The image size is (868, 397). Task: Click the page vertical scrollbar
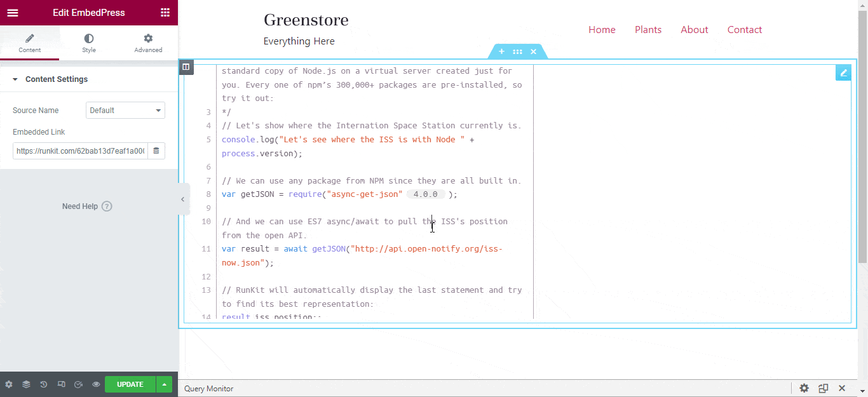[x=862, y=136]
